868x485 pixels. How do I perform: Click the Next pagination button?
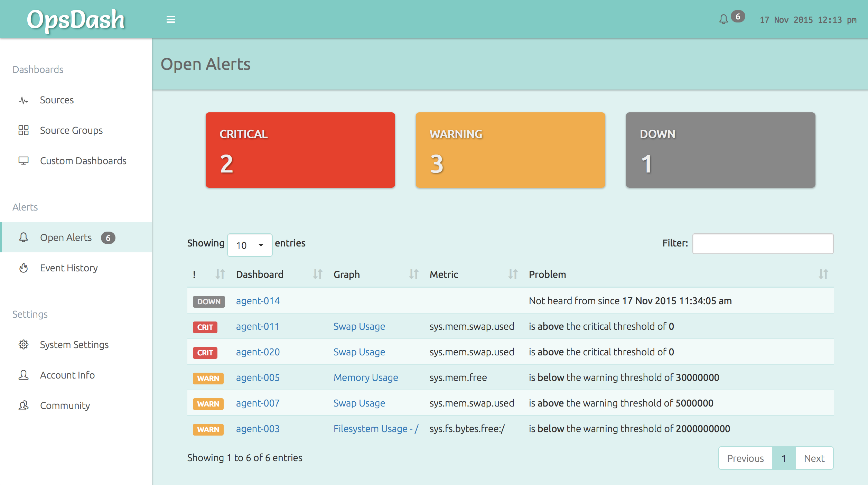coord(814,458)
